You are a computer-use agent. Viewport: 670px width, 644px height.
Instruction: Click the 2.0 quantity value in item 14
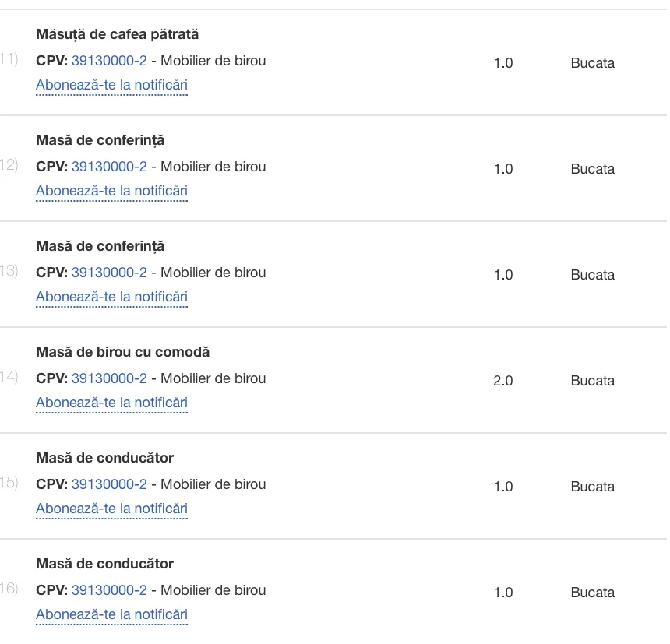click(503, 381)
